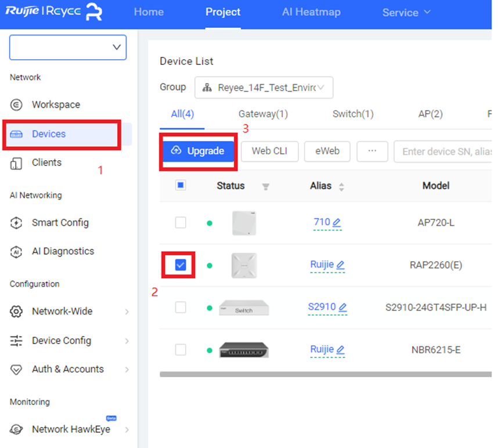Screen dimensions: 501x448
Task: Click the Alias column sort arrows
Action: [341, 187]
